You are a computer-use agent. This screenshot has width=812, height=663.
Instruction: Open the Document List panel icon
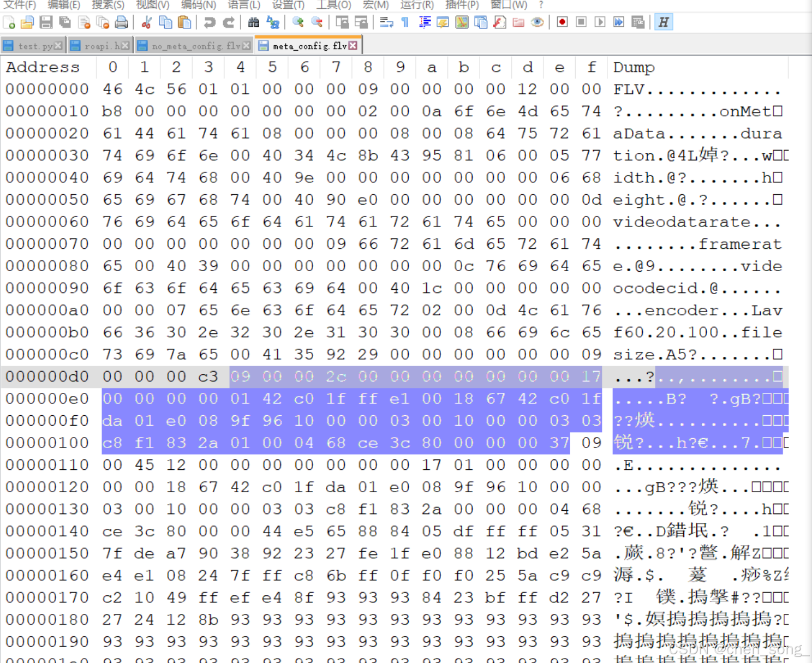pos(481,22)
